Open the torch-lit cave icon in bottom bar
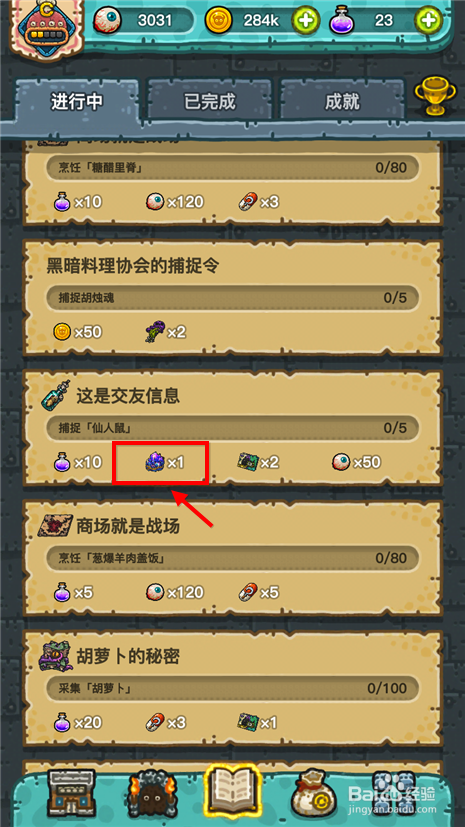Screen dimensions: 465x827 coord(152,791)
